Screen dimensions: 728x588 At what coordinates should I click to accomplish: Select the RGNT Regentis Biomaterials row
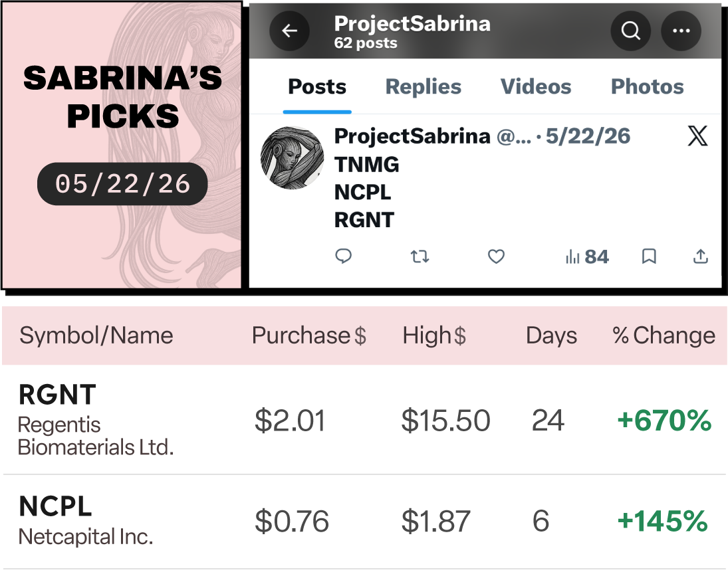[364, 420]
